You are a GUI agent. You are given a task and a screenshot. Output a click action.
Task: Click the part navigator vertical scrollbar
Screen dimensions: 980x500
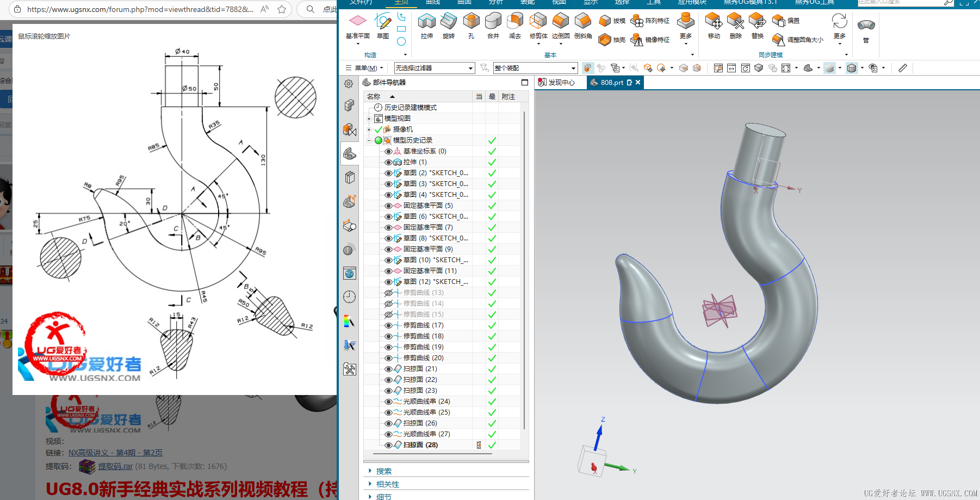pos(524,270)
